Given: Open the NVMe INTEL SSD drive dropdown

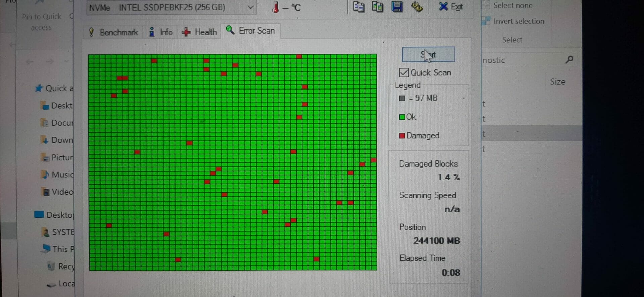Looking at the screenshot, I should (250, 7).
